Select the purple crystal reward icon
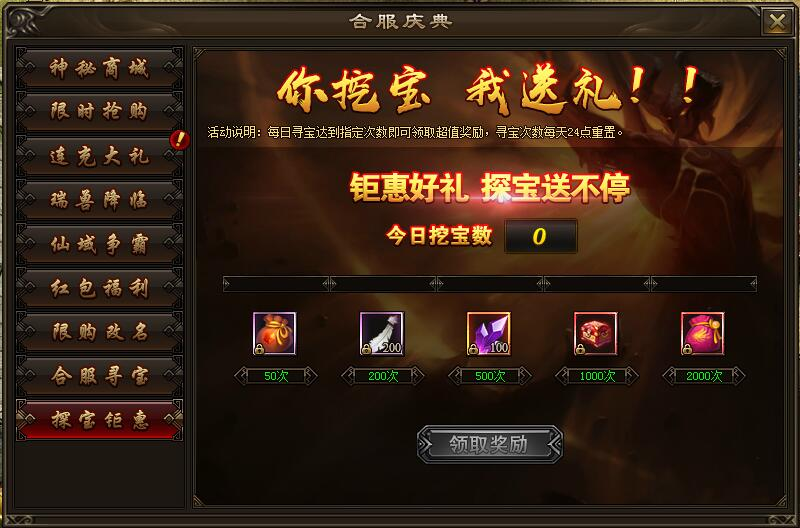 [x=489, y=333]
